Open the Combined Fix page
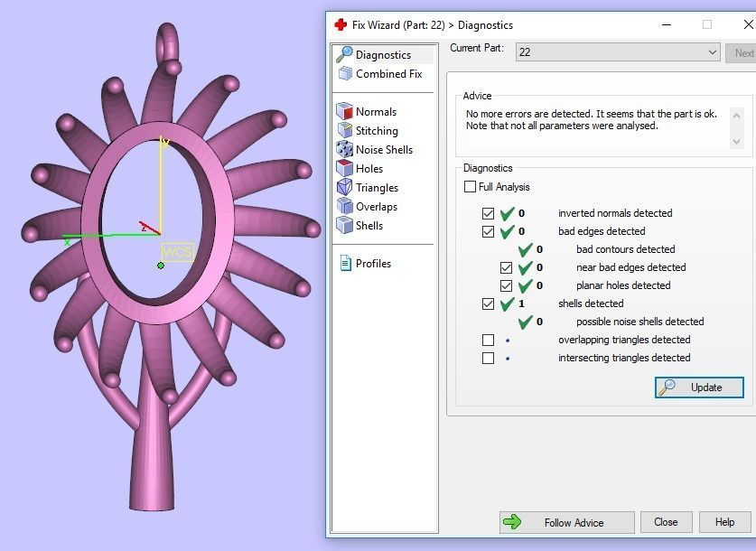This screenshot has width=756, height=551. (x=388, y=74)
